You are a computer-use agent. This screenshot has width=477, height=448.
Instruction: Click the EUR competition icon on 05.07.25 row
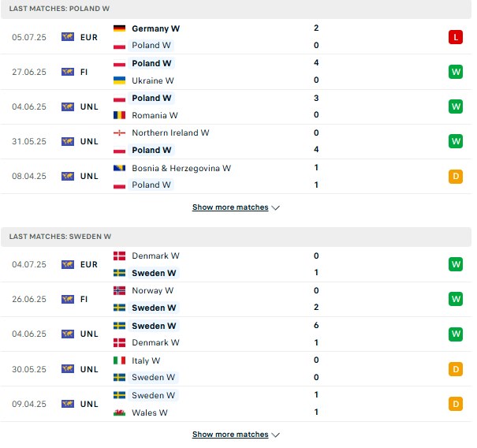pyautogui.click(x=68, y=37)
